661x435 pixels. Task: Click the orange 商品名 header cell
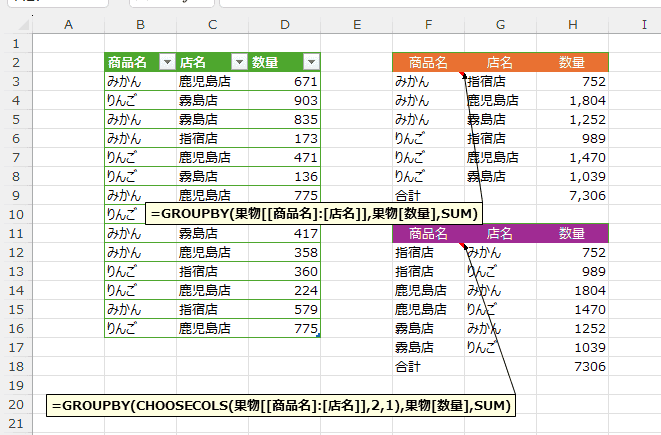428,62
